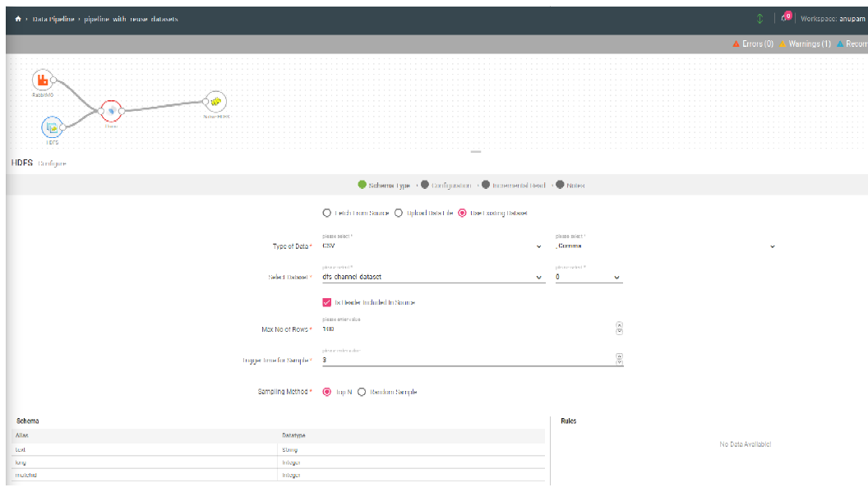Open the Type of Data CSV dropdown
868x492 pixels.
pos(432,246)
